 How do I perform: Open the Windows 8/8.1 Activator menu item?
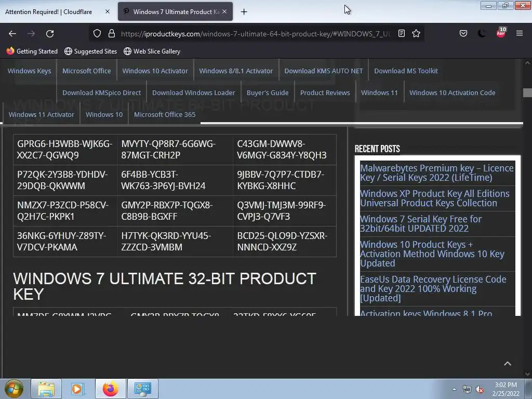coord(236,71)
